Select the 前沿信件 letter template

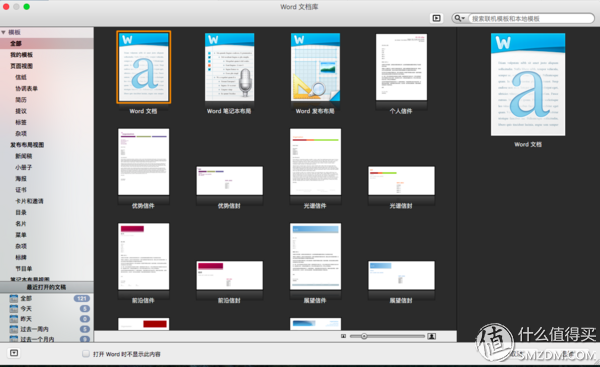point(143,256)
